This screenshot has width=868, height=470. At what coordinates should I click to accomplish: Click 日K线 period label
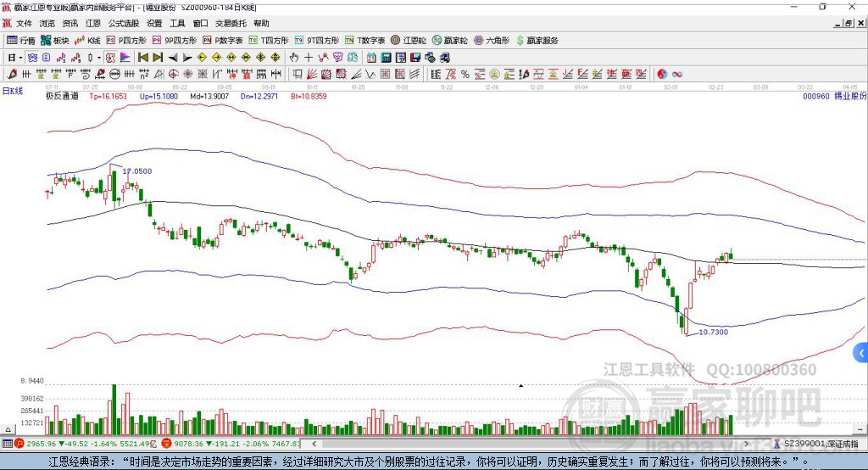click(13, 92)
